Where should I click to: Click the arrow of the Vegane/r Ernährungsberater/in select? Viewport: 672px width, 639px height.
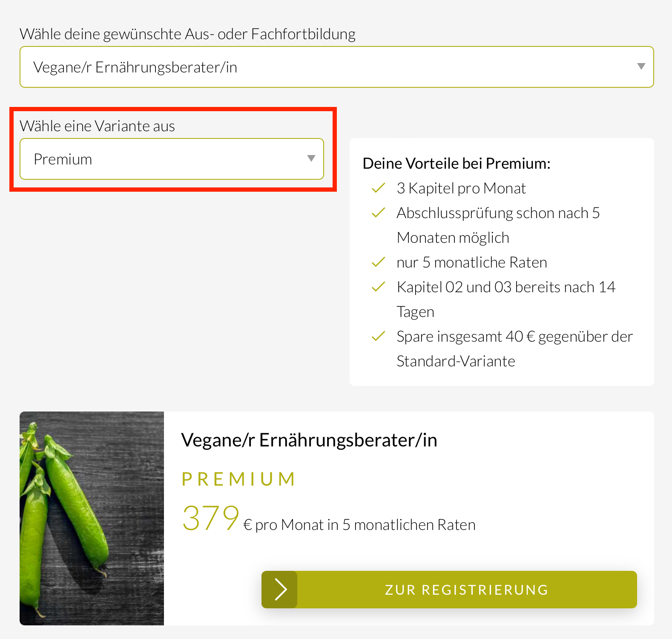click(641, 66)
